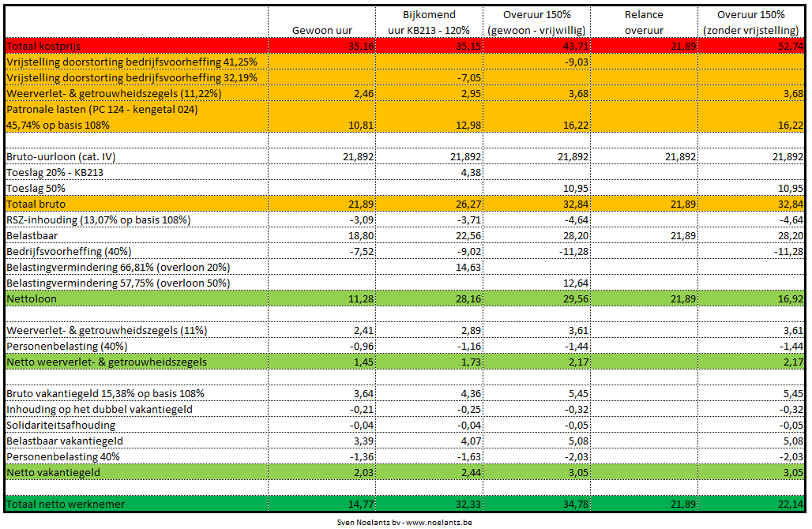Click the 'Solidariteitsafhouding' row label

click(x=60, y=425)
